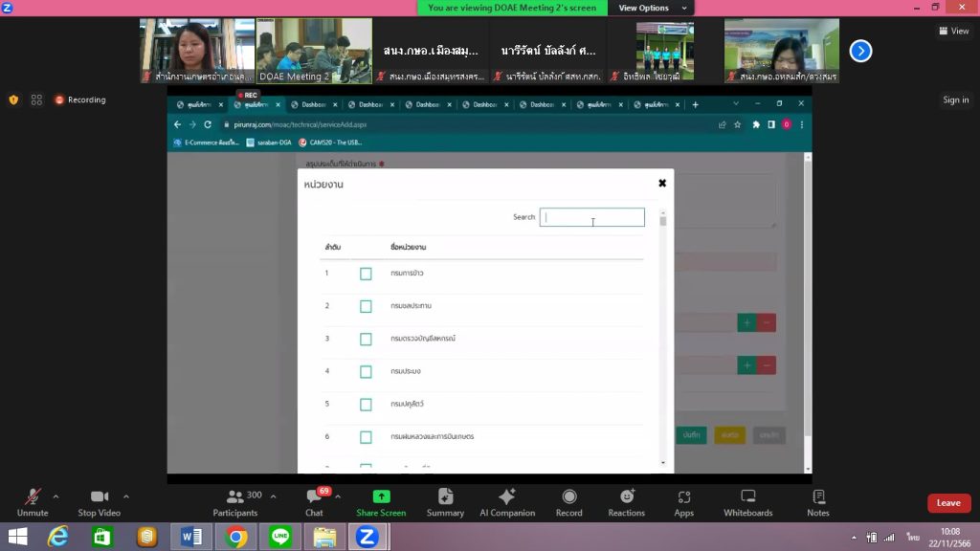Open the Participants panel
The image size is (980, 551).
click(235, 497)
